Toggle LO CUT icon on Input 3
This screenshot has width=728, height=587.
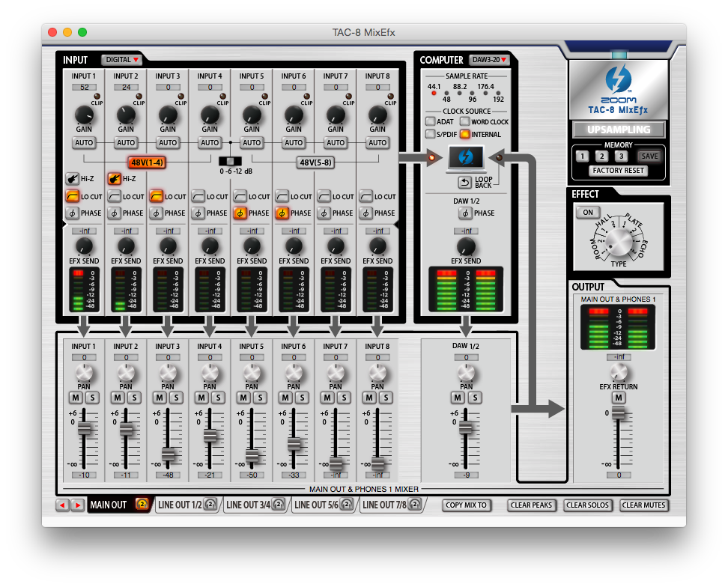coord(156,196)
